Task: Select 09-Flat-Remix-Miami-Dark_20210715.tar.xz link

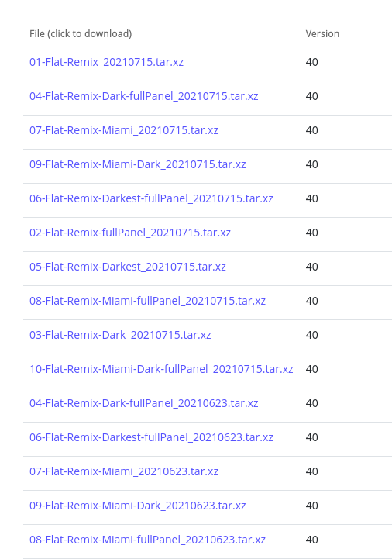Action: pos(138,164)
